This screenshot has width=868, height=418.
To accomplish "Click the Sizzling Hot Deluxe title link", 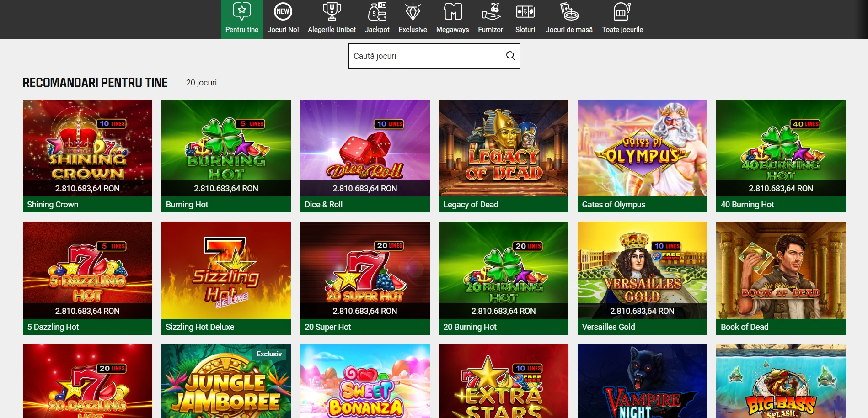I will click(200, 327).
